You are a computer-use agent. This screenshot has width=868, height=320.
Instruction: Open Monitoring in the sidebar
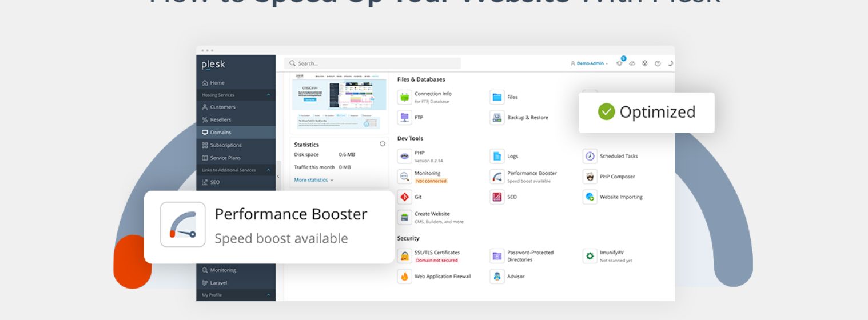tap(236, 270)
